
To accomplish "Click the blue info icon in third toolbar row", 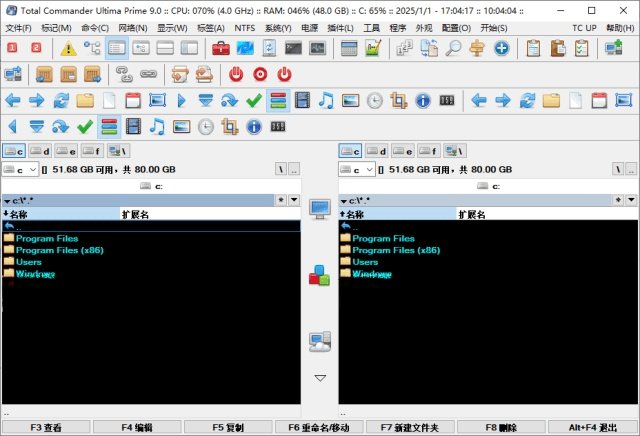I will click(423, 100).
